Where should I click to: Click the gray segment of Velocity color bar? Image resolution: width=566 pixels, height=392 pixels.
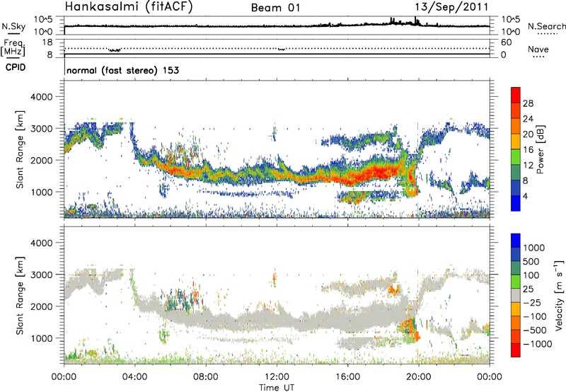pos(516,296)
